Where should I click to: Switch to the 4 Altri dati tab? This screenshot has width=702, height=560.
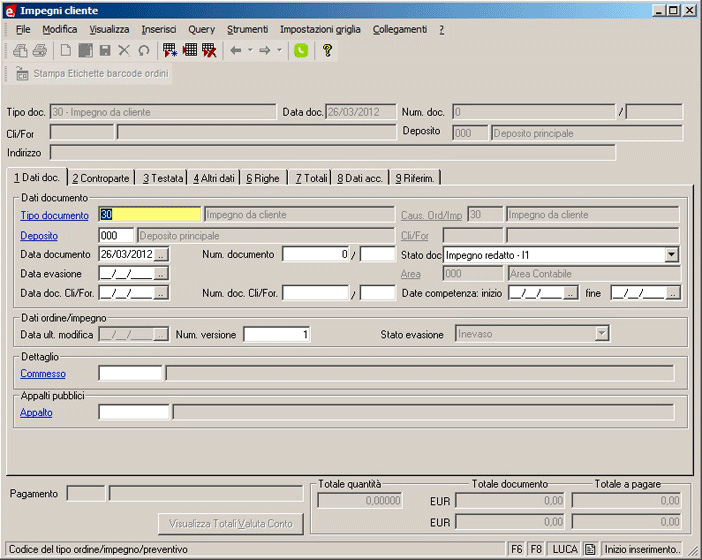click(x=214, y=178)
